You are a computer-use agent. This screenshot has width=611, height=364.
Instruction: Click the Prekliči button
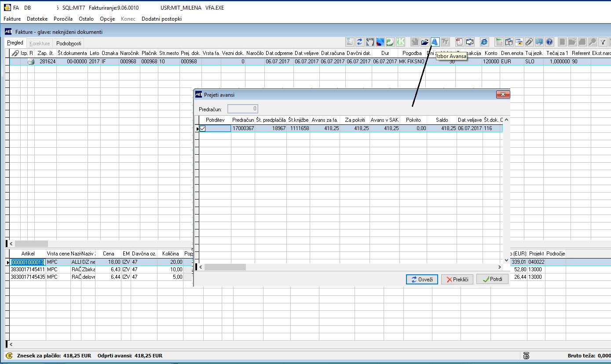click(x=457, y=279)
